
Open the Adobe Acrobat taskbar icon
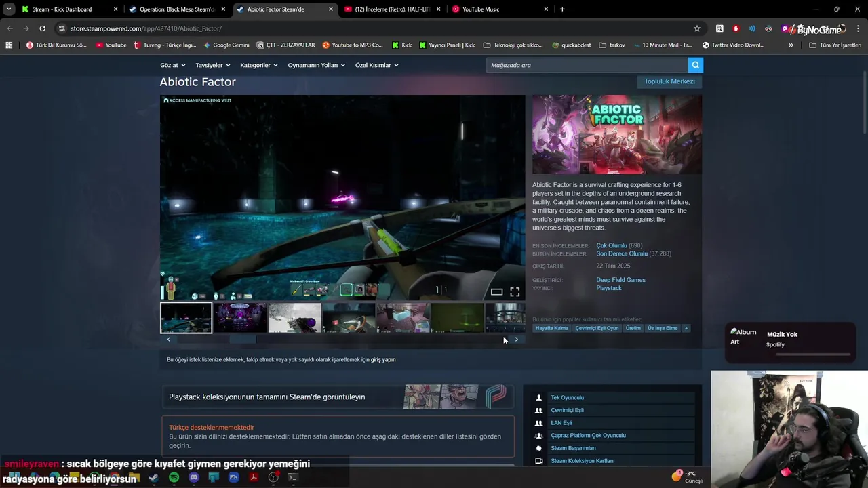pyautogui.click(x=253, y=477)
